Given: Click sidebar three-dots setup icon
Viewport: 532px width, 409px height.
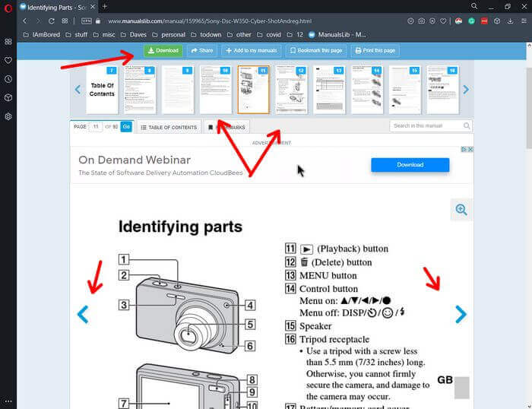Looking at the screenshot, I should coord(8,401).
